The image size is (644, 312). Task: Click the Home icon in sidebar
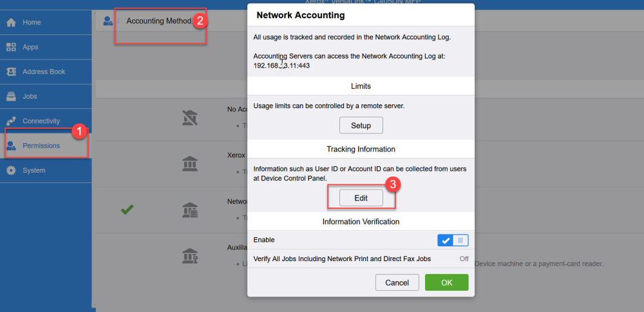[x=11, y=23]
